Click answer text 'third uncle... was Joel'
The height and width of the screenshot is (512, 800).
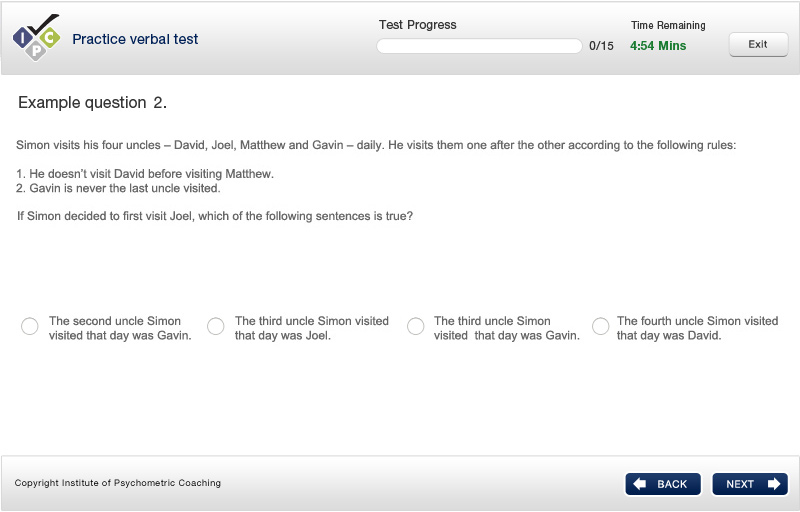[311, 328]
